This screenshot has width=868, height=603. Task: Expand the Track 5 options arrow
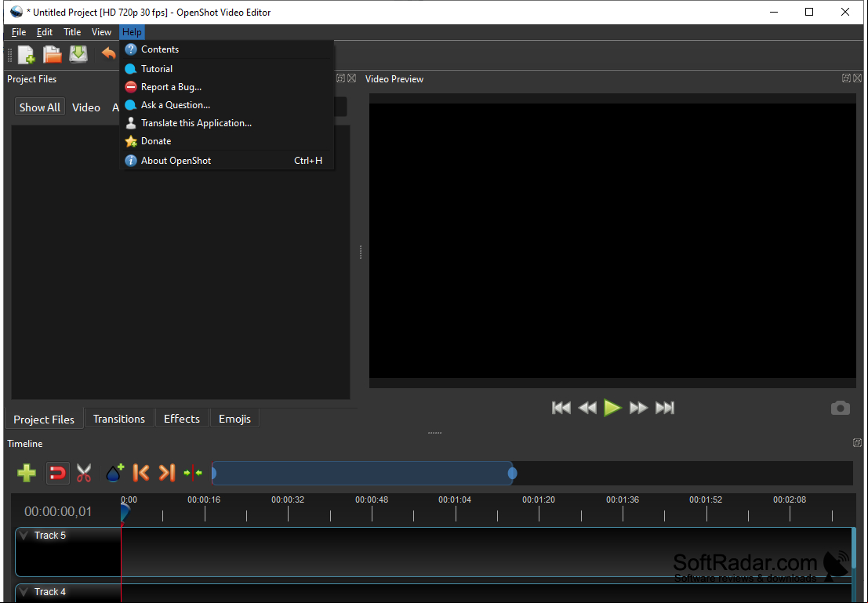click(x=24, y=536)
